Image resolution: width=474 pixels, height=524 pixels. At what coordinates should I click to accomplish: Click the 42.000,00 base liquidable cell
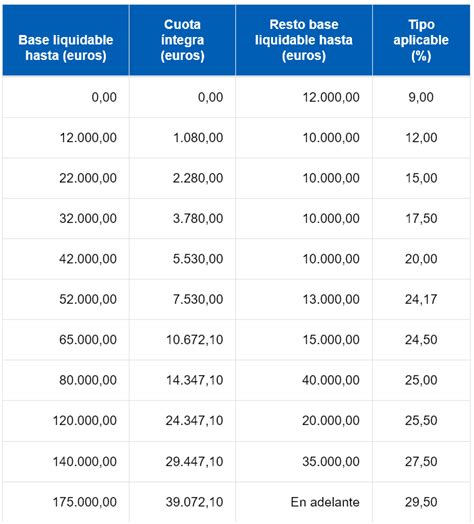pos(66,259)
